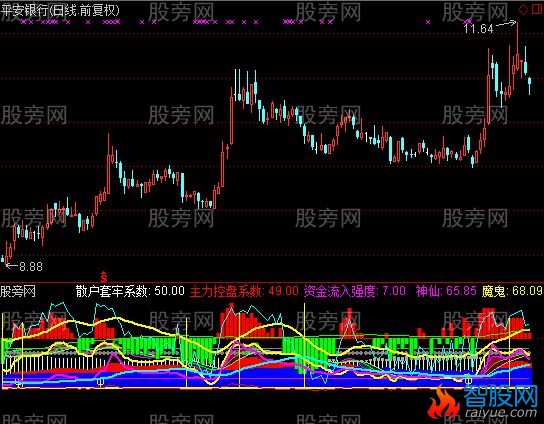Click the red diamond icon at top right

tap(523, 9)
